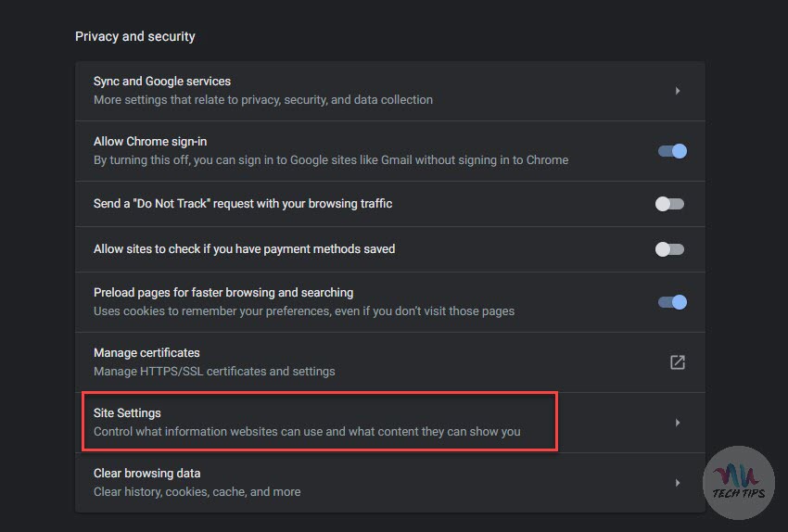Enable the "Do Not Track" request toggle
The image size is (788, 532).
coord(669,204)
